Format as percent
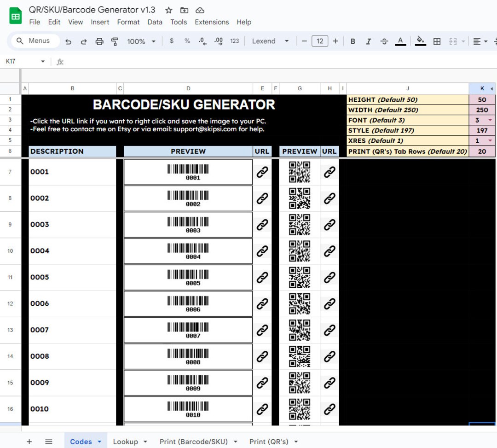The image size is (497, 448). pyautogui.click(x=187, y=41)
